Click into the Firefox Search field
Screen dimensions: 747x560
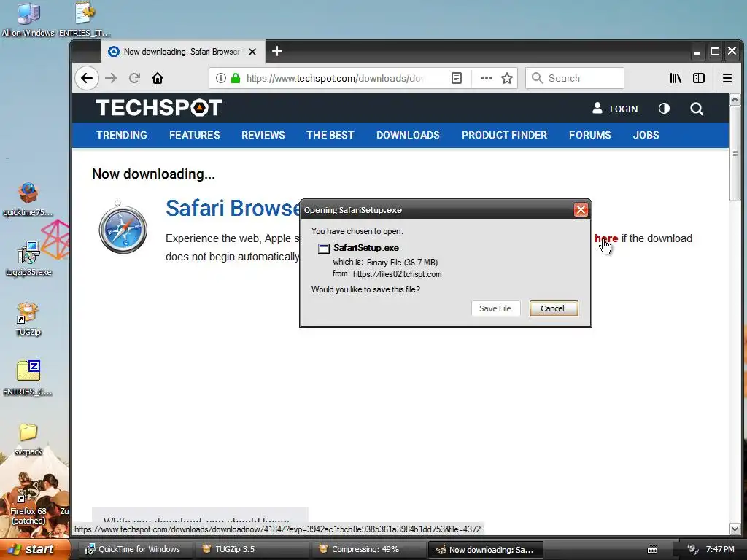coord(575,78)
